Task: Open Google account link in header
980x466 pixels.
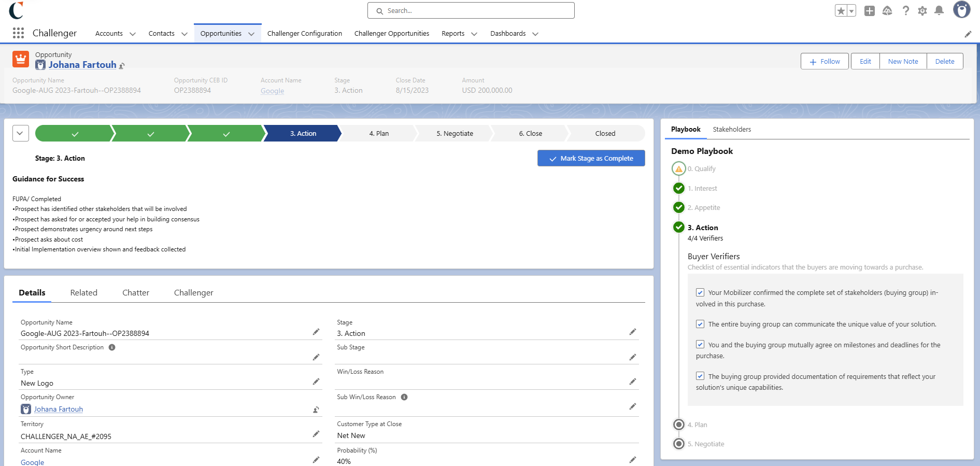Action: tap(272, 91)
